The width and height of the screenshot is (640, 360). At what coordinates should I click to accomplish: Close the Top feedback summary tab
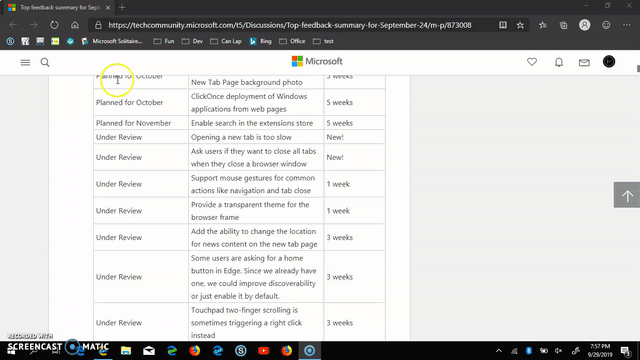[x=108, y=8]
